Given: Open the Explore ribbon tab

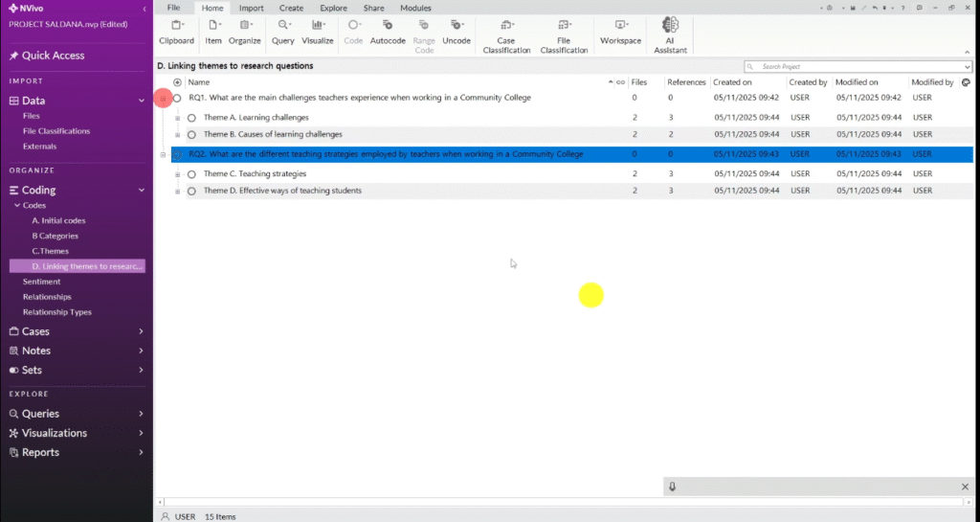Looking at the screenshot, I should 333,8.
